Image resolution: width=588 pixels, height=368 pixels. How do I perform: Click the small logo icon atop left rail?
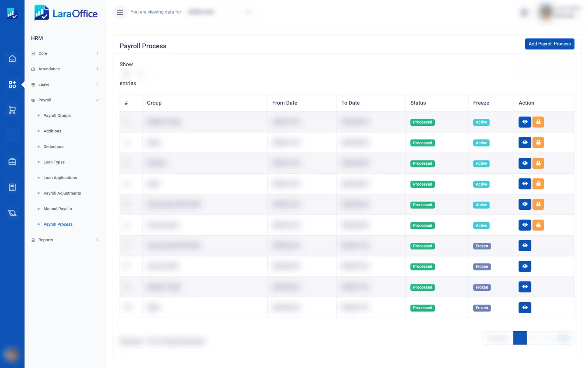pos(12,13)
